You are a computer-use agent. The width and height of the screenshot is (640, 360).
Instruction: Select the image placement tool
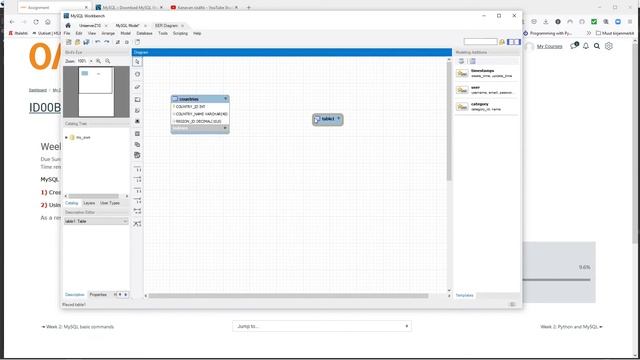138,122
